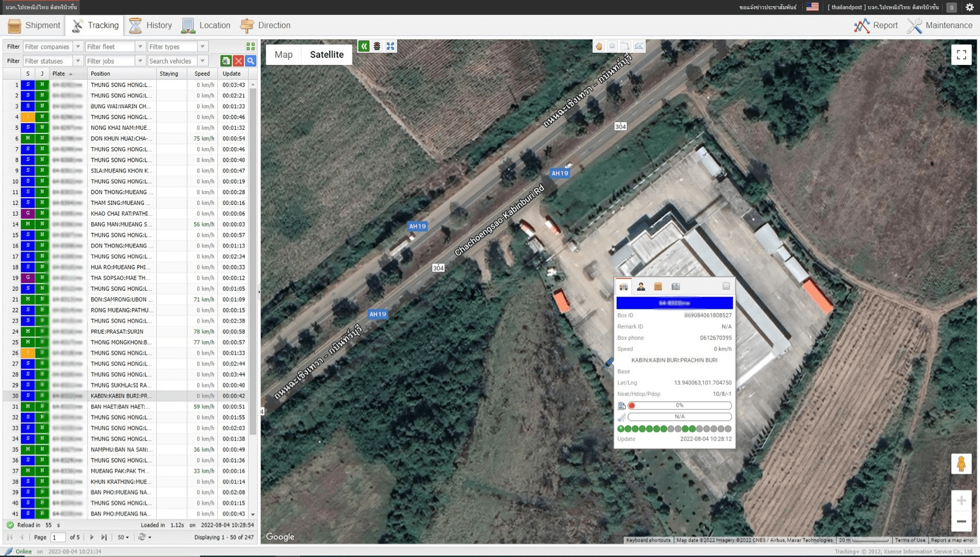Click the Terms of Use link
The height and width of the screenshot is (557, 980).
click(x=910, y=540)
